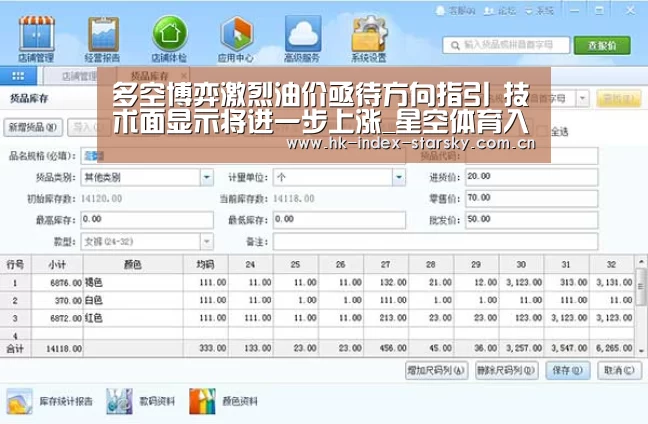The image size is (648, 424).
Task: Click the 零售价 field showing 70.00
Action: click(531, 198)
